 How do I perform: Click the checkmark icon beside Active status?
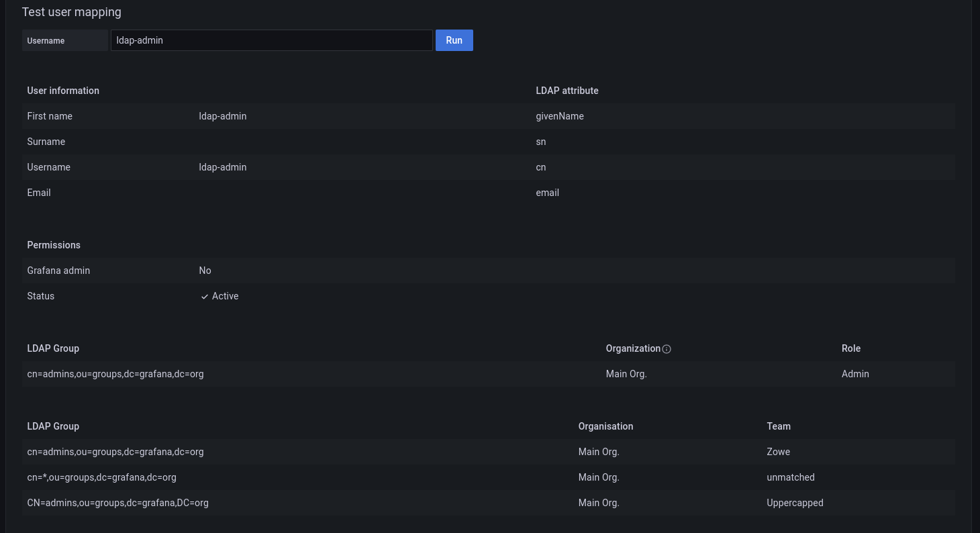click(205, 296)
